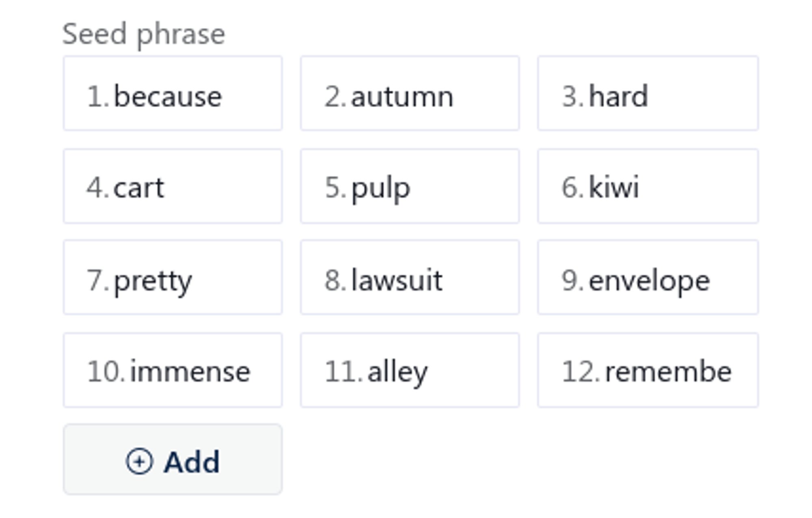This screenshot has width=812, height=518.
Task: Select the seed phrase field 2 'autumn'
Action: pyautogui.click(x=411, y=93)
